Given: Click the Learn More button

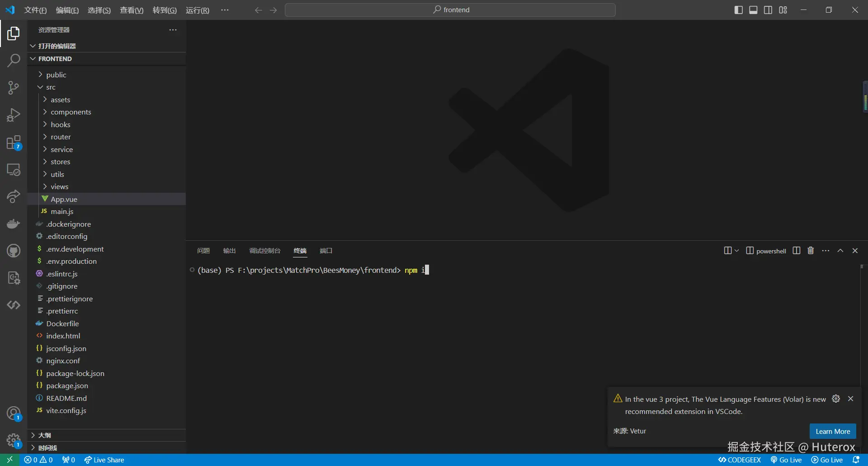Looking at the screenshot, I should click(x=833, y=431).
